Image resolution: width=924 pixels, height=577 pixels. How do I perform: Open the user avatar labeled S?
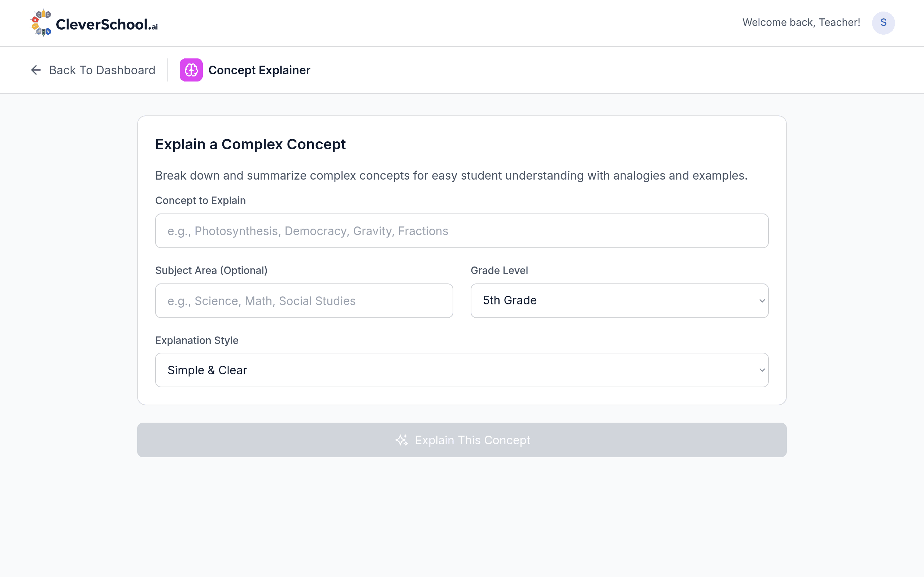click(883, 23)
